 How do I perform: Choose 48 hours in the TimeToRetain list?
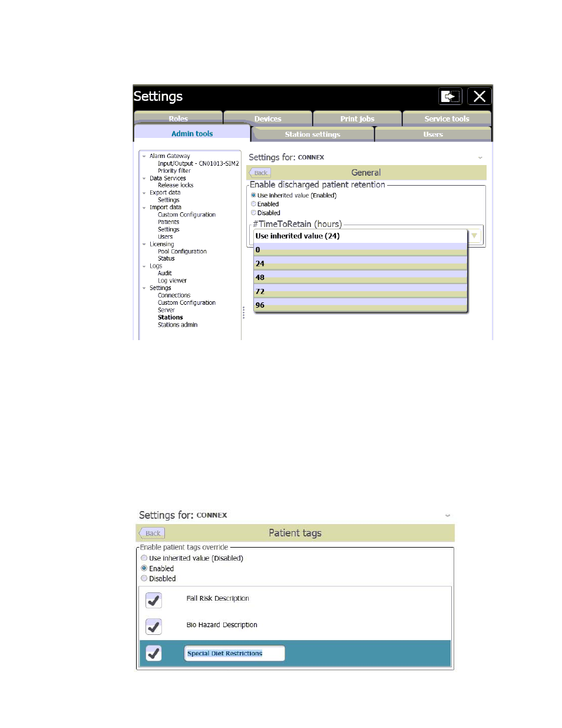click(x=360, y=278)
